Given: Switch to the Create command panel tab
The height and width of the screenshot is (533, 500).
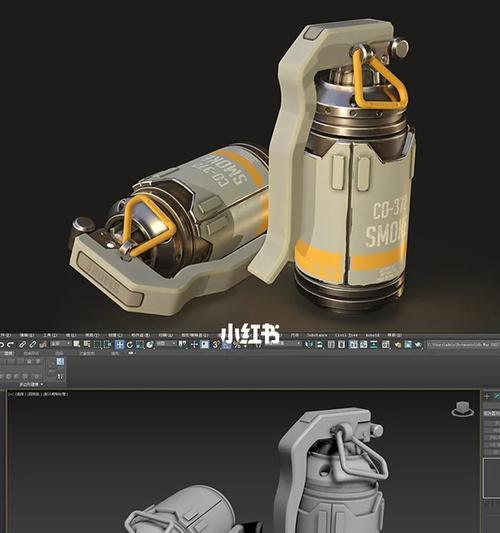Looking at the screenshot, I should click(x=487, y=396).
